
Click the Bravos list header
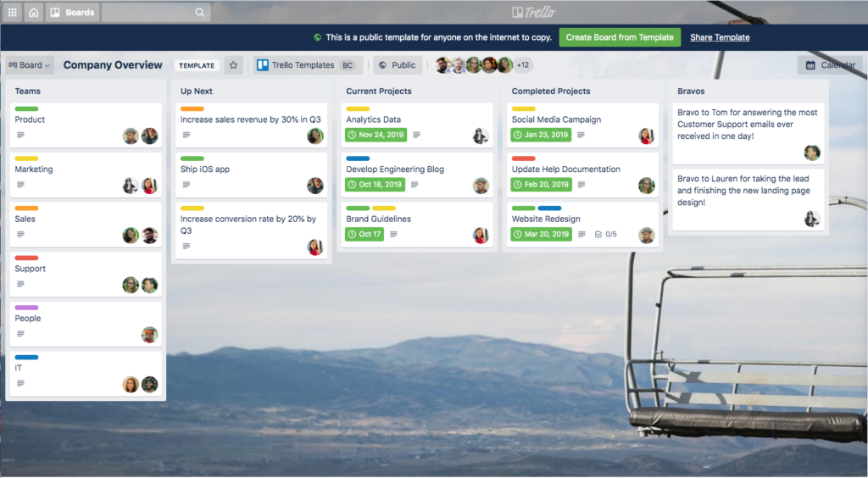click(x=691, y=92)
